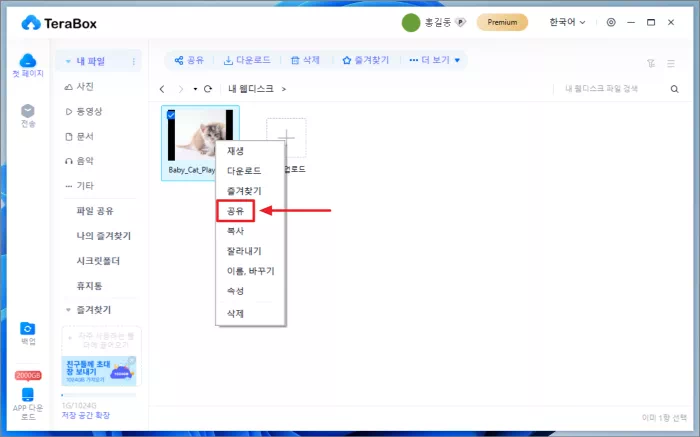Refresh the file list

point(208,89)
